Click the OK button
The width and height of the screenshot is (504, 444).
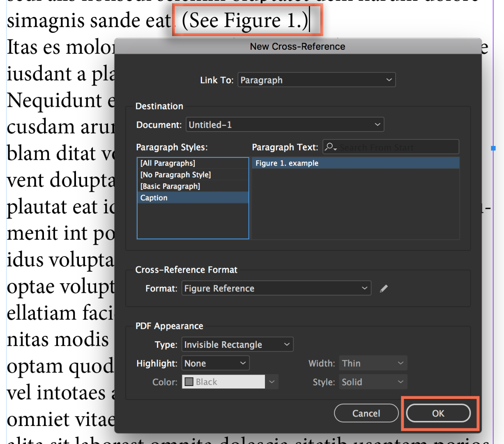point(437,413)
